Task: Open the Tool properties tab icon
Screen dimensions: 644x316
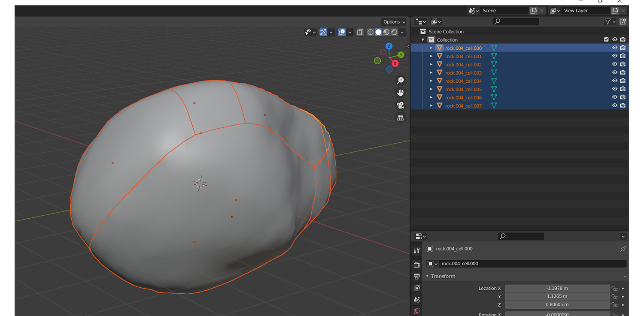Action: coord(416,251)
